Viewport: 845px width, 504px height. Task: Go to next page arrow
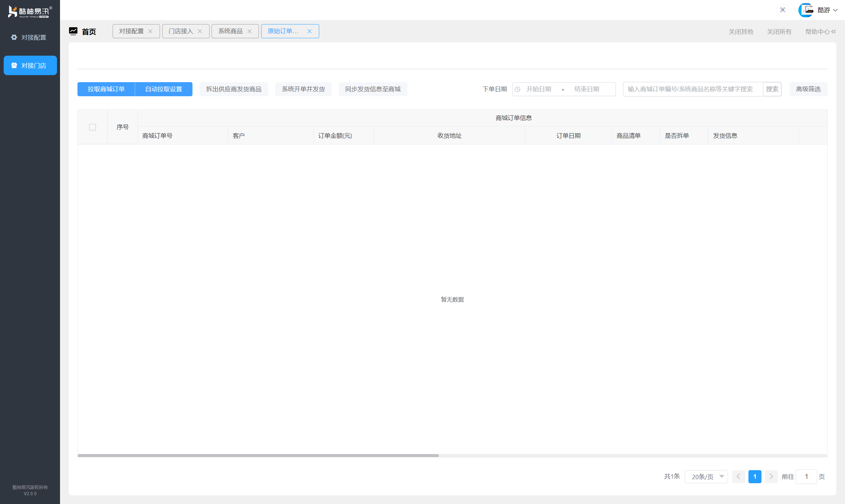click(771, 477)
